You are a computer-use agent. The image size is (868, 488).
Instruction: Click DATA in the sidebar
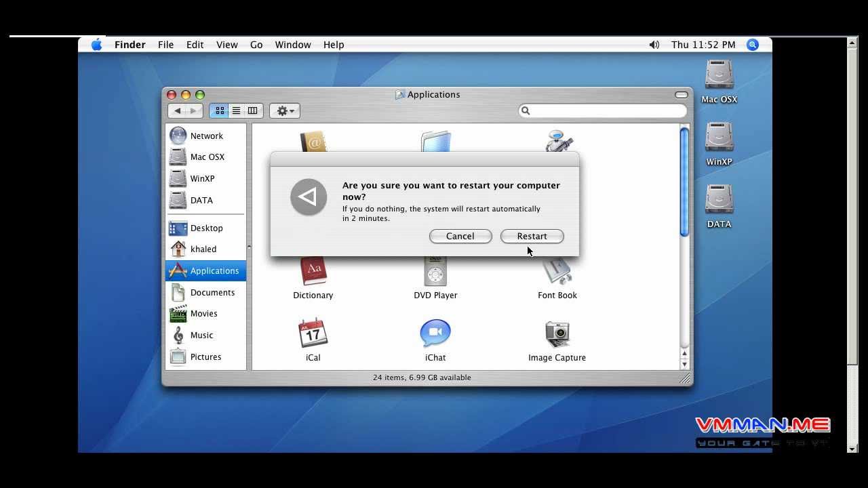coord(205,200)
